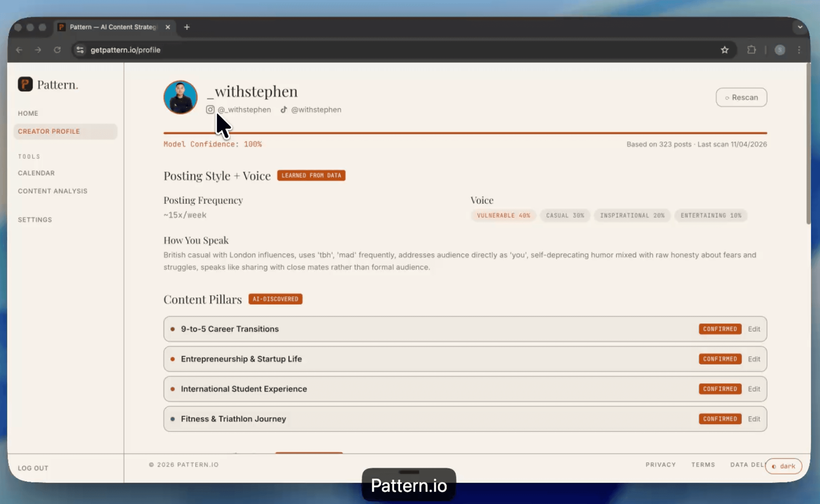Screen dimensions: 820x504
Task: Click the _withstephen profile picture
Action: [x=180, y=97]
